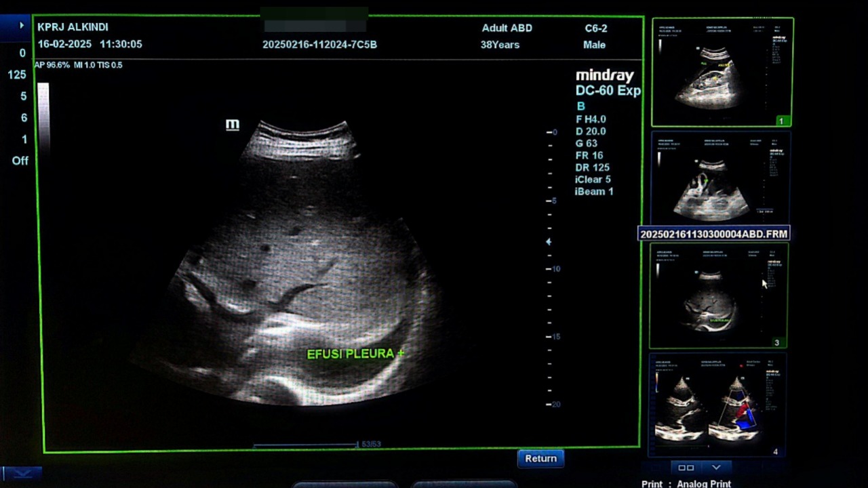Expand the left panel arrow
Screen dimensions: 868x488
(22, 26)
